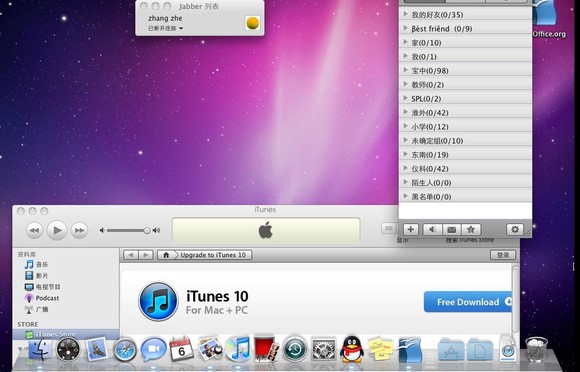Click the iTunes rewind previous button

click(x=34, y=230)
